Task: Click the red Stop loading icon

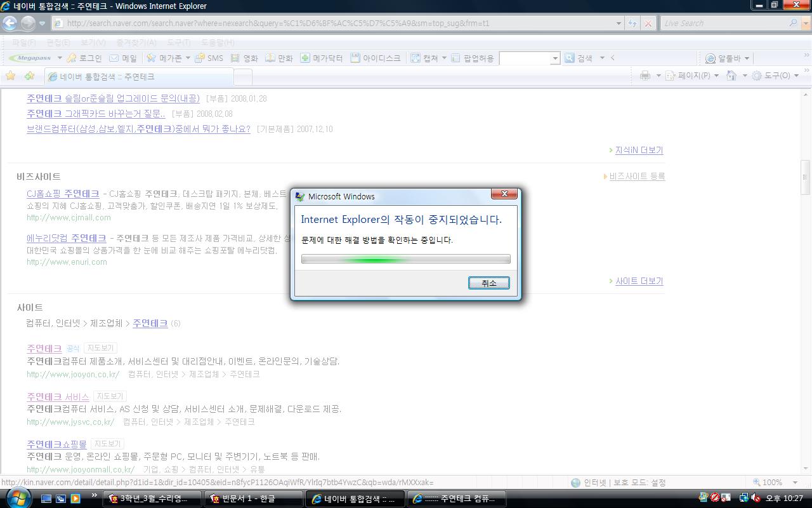Action: click(648, 23)
